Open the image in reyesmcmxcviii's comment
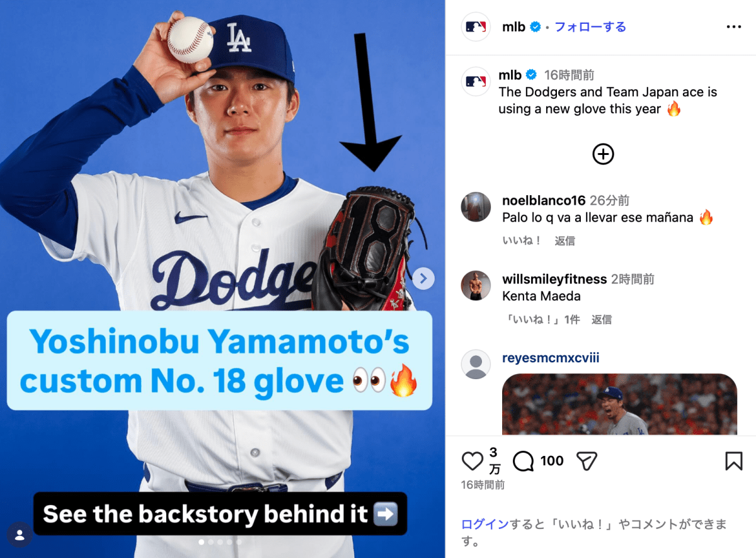The image size is (756, 558). click(619, 404)
